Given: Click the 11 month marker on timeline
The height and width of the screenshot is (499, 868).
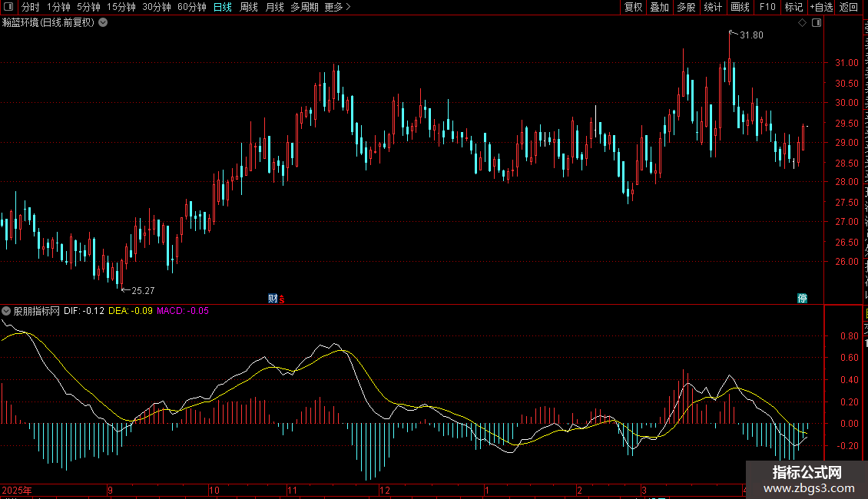Looking at the screenshot, I should click(x=292, y=490).
